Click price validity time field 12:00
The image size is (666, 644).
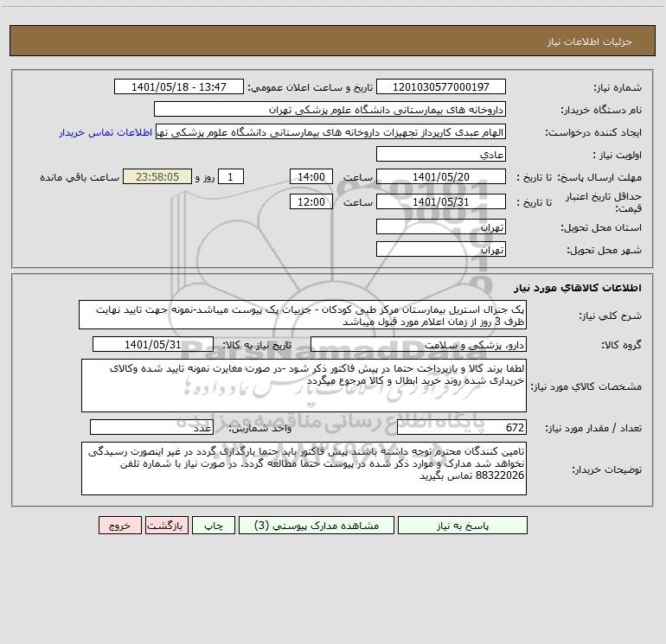click(x=311, y=201)
